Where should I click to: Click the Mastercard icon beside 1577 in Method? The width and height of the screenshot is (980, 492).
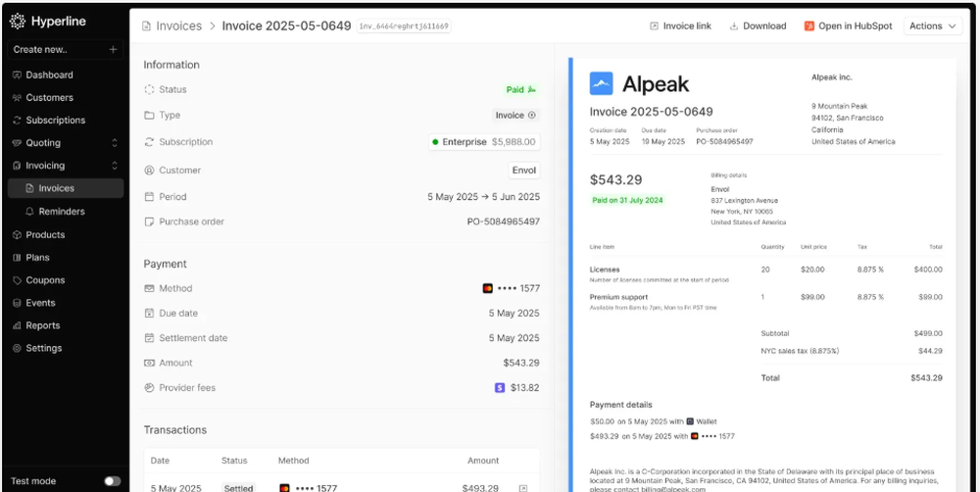point(487,288)
